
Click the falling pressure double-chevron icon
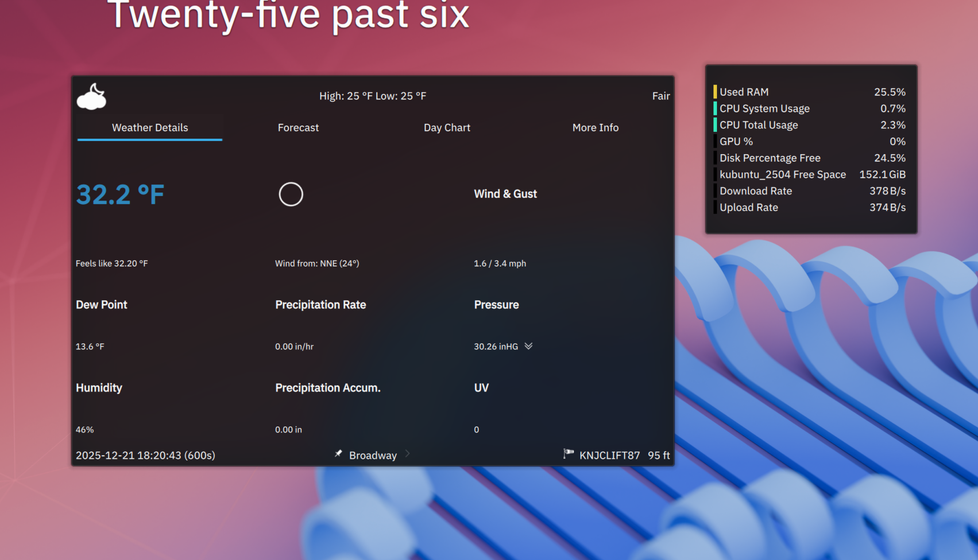tap(529, 346)
